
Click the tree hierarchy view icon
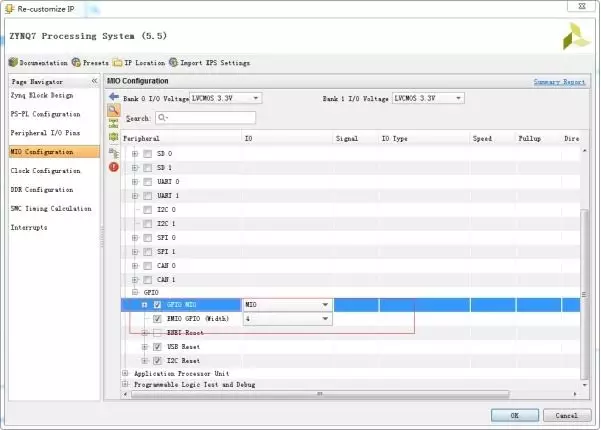pos(113,153)
